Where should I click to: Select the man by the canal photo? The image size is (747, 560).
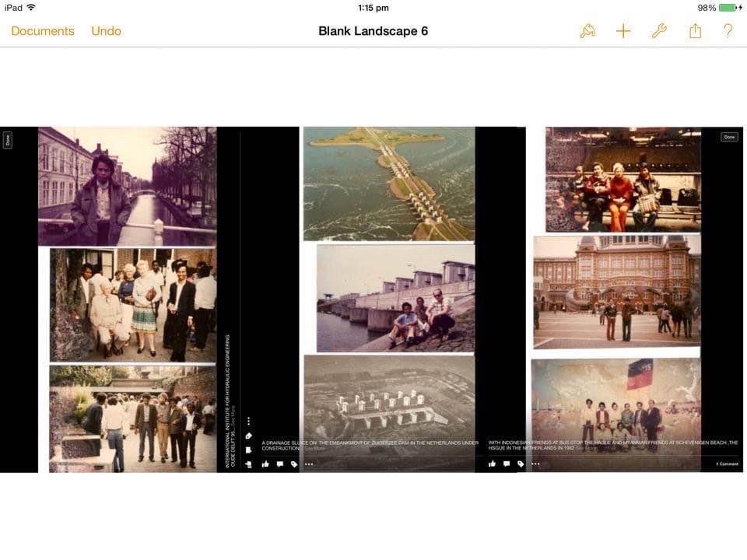click(128, 187)
